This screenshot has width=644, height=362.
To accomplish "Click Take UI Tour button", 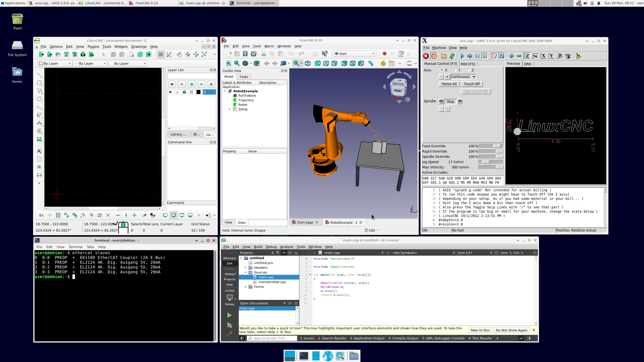I will [x=480, y=330].
